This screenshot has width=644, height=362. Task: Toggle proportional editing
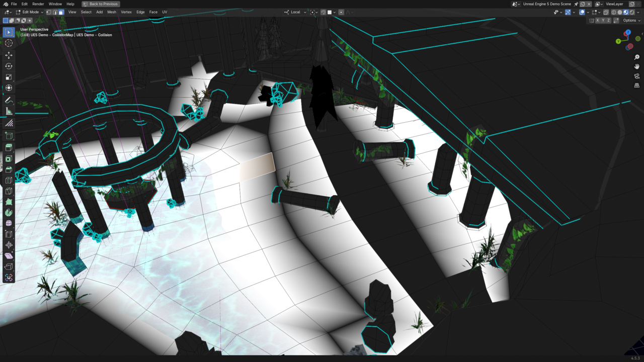tap(341, 12)
